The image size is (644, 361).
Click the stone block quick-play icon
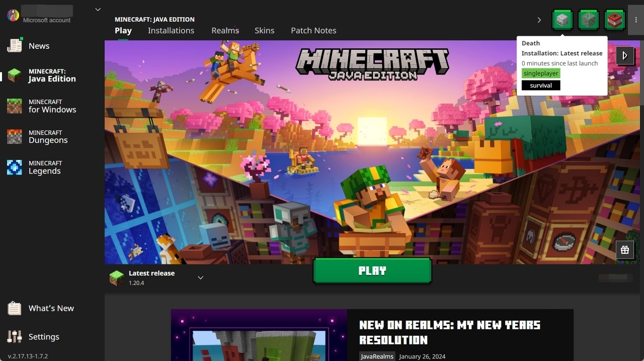pos(562,20)
